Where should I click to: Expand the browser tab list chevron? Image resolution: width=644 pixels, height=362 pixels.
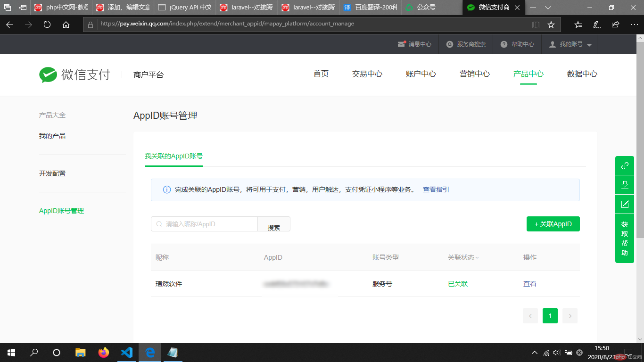pyautogui.click(x=547, y=8)
